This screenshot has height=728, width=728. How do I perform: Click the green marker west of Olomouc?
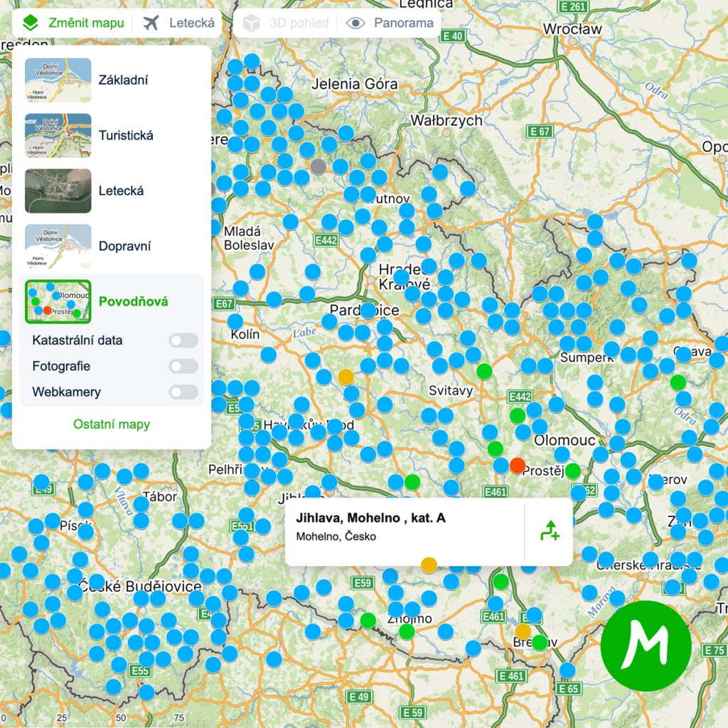pyautogui.click(x=518, y=417)
